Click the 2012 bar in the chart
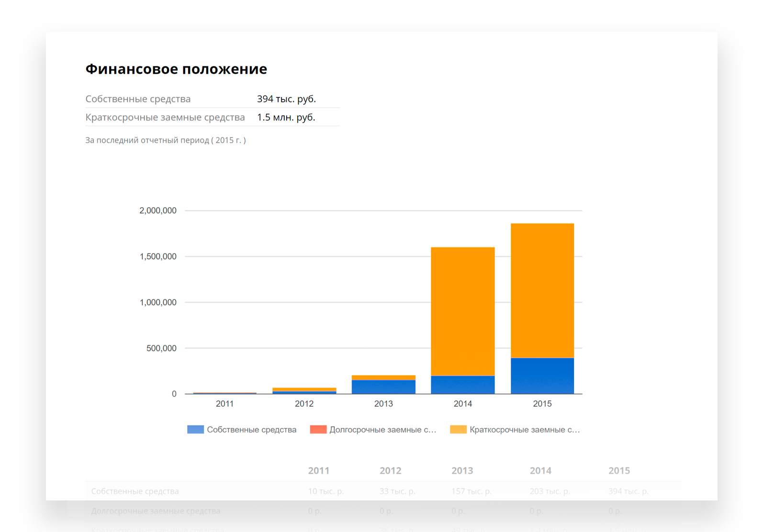763x532 pixels. pyautogui.click(x=304, y=391)
